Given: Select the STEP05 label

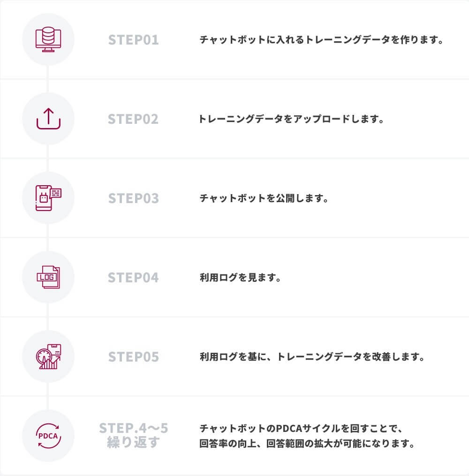Looking at the screenshot, I should point(133,357).
